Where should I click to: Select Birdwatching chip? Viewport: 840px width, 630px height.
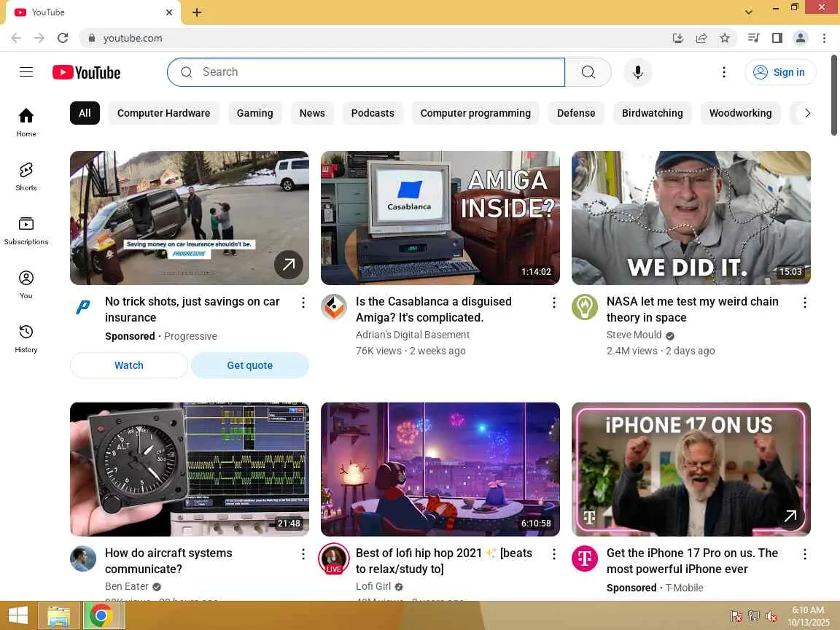(x=653, y=113)
